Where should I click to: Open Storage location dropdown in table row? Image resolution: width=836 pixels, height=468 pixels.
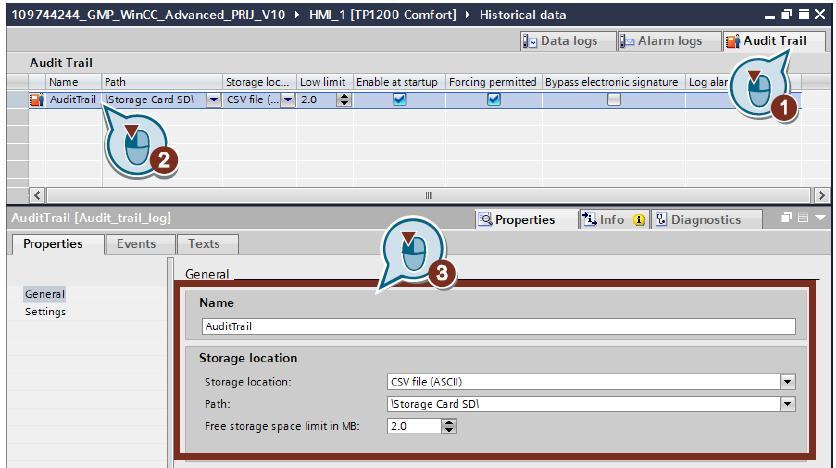pyautogui.click(x=288, y=100)
